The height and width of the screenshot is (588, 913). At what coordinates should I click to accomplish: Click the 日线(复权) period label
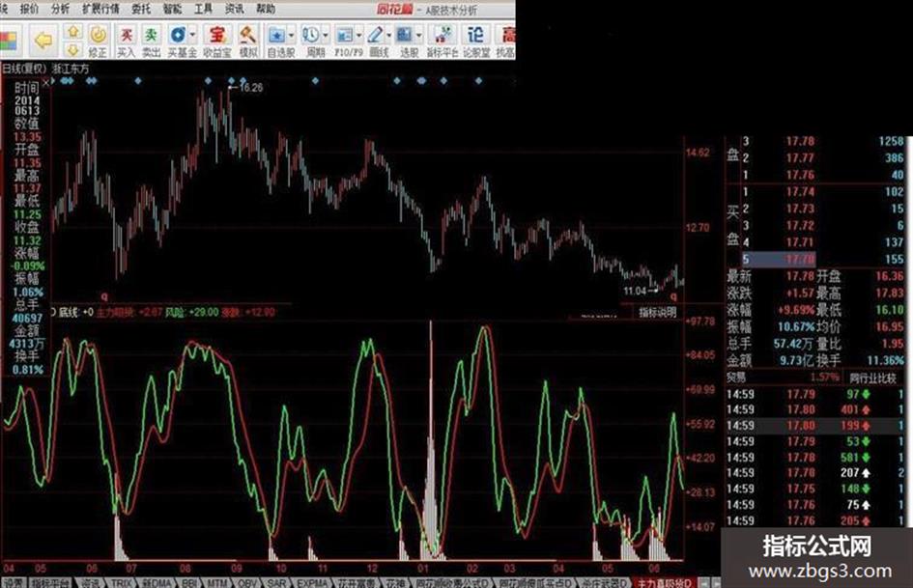click(x=24, y=69)
